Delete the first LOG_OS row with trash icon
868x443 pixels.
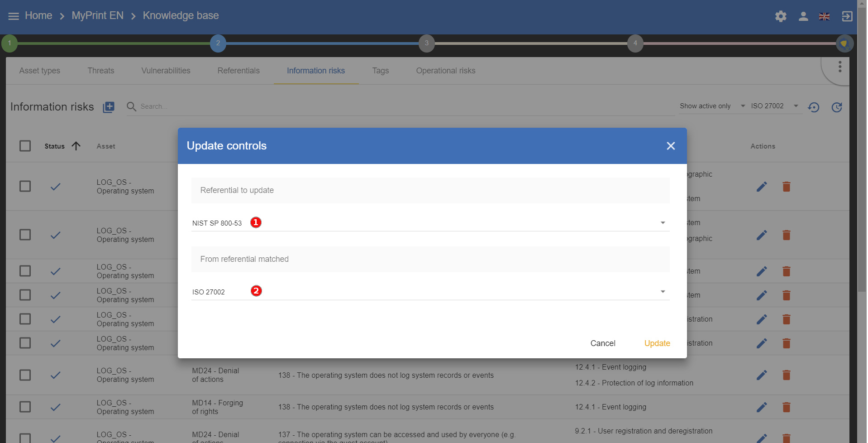click(x=787, y=187)
